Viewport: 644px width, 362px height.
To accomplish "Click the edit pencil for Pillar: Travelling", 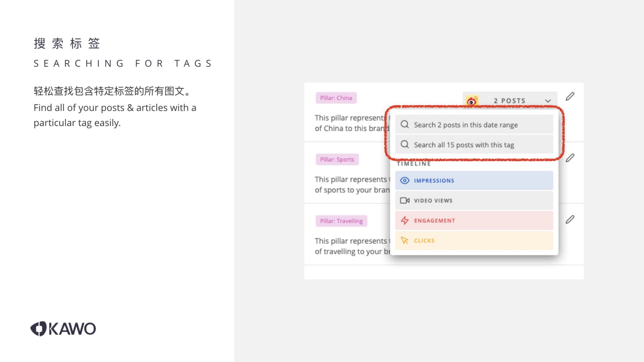I will [x=571, y=219].
